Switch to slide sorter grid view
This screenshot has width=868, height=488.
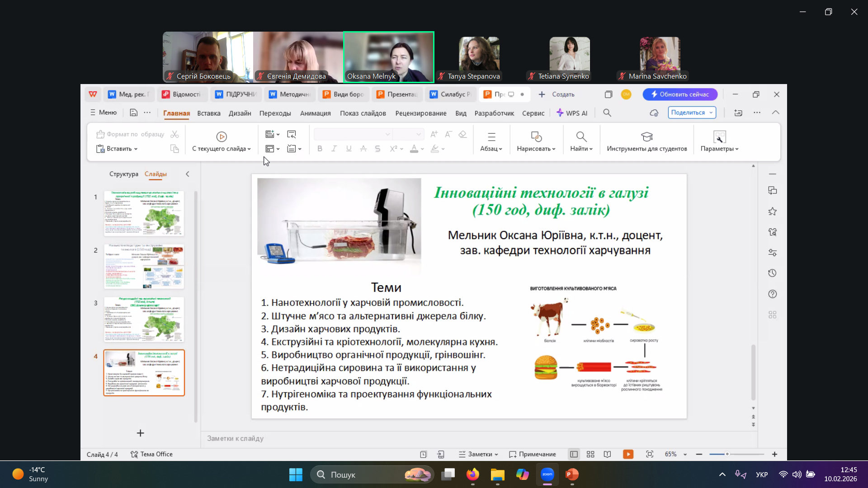[590, 454]
